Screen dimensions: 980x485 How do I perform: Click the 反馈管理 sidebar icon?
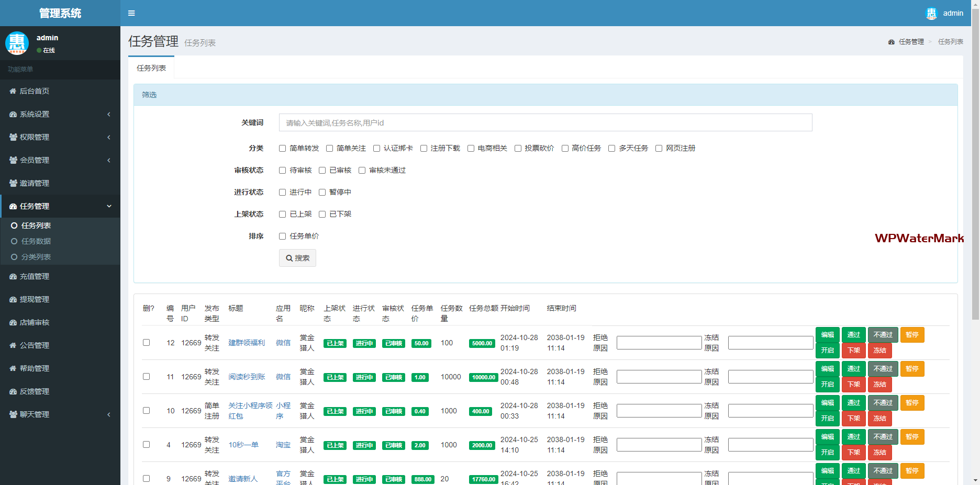[x=13, y=391]
